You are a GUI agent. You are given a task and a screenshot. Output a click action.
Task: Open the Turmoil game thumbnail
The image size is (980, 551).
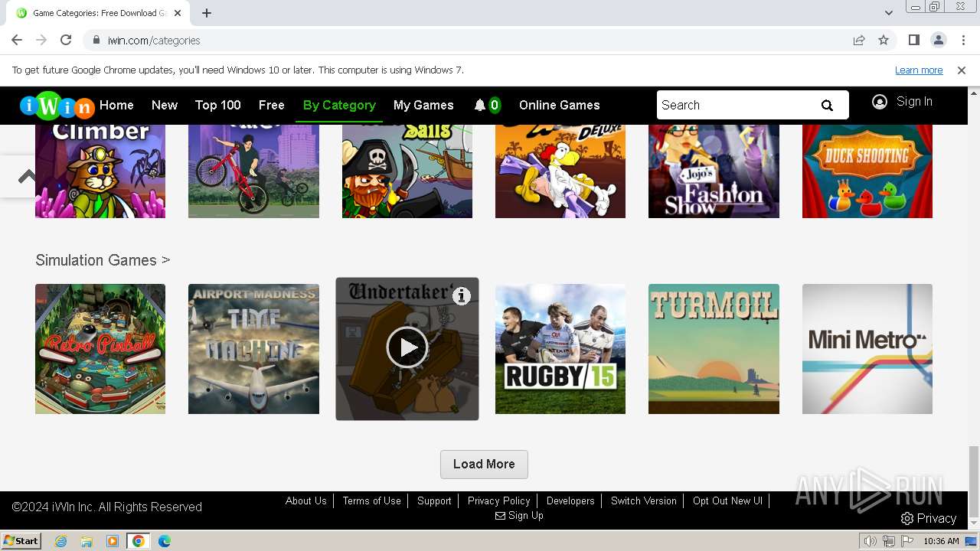pyautogui.click(x=714, y=349)
